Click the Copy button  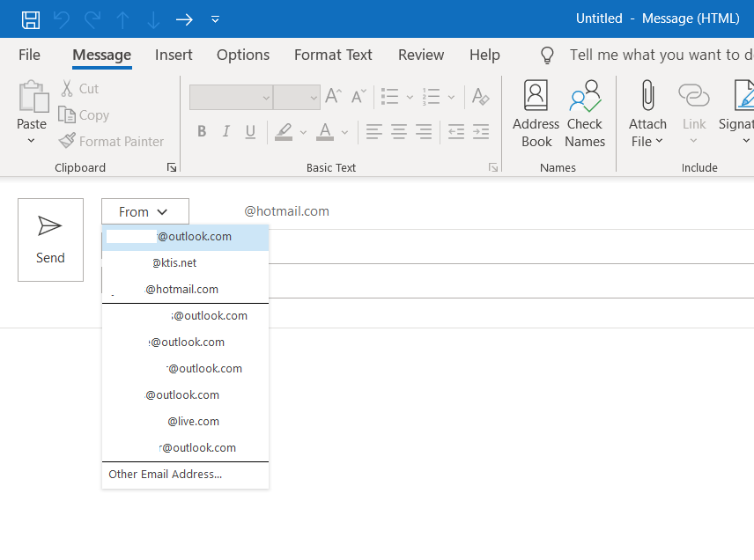click(x=85, y=114)
